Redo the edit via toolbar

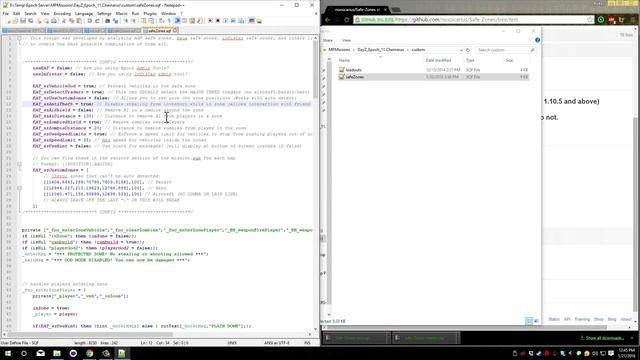pos(98,20)
